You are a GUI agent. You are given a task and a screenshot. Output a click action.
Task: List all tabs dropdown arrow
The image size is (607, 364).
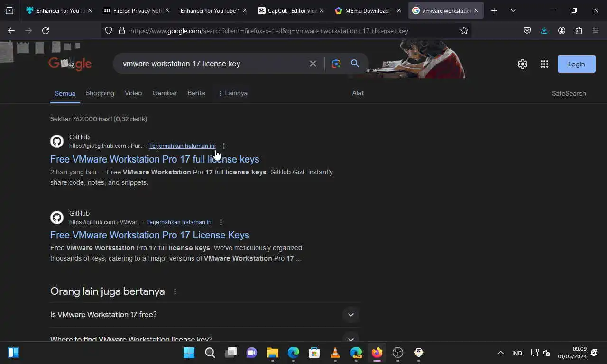513,10
